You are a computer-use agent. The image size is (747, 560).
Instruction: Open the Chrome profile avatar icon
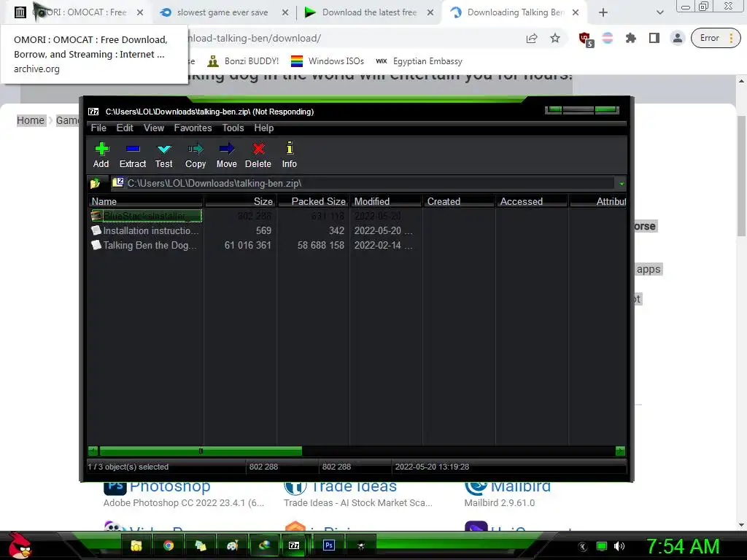677,38
